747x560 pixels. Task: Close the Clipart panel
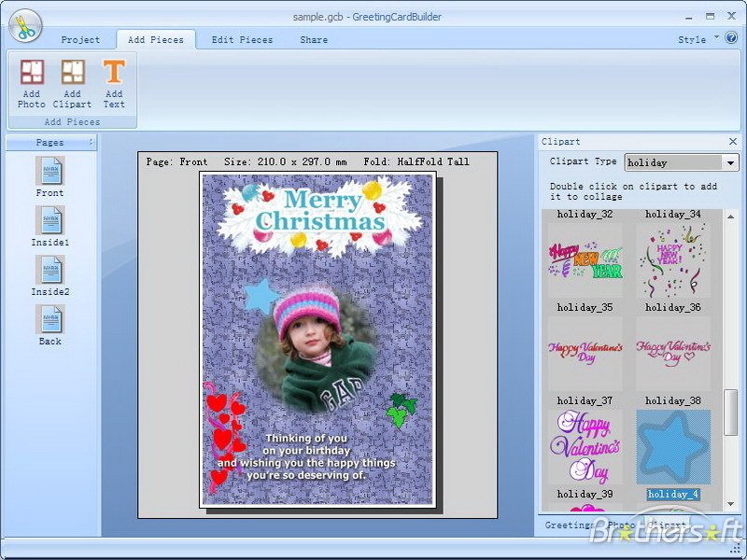coord(733,142)
